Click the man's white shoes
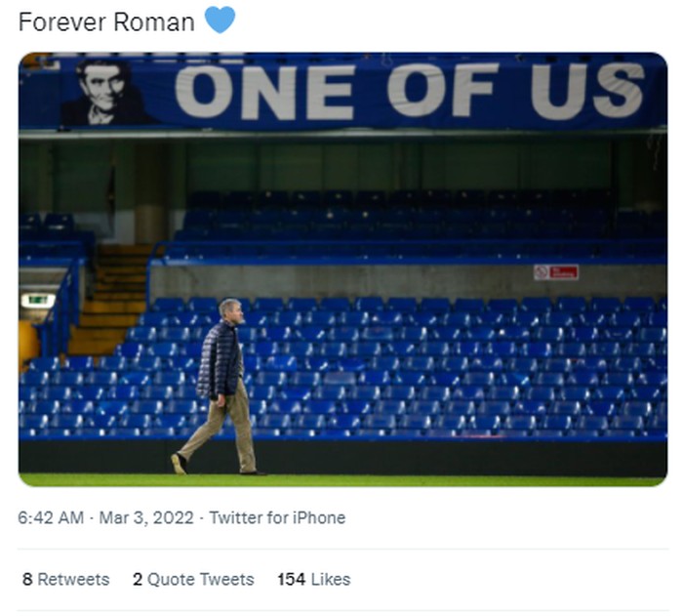This screenshot has height=616, width=683. point(179,463)
